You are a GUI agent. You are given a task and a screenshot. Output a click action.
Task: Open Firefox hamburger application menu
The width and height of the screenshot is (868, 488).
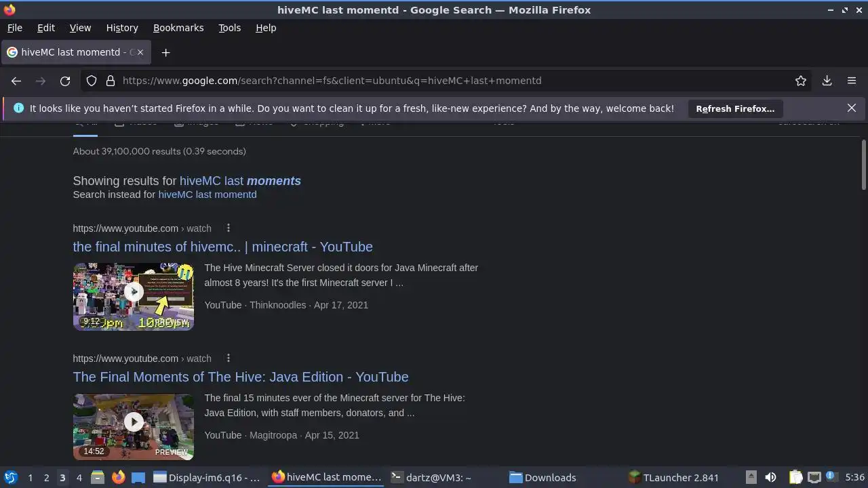(852, 81)
